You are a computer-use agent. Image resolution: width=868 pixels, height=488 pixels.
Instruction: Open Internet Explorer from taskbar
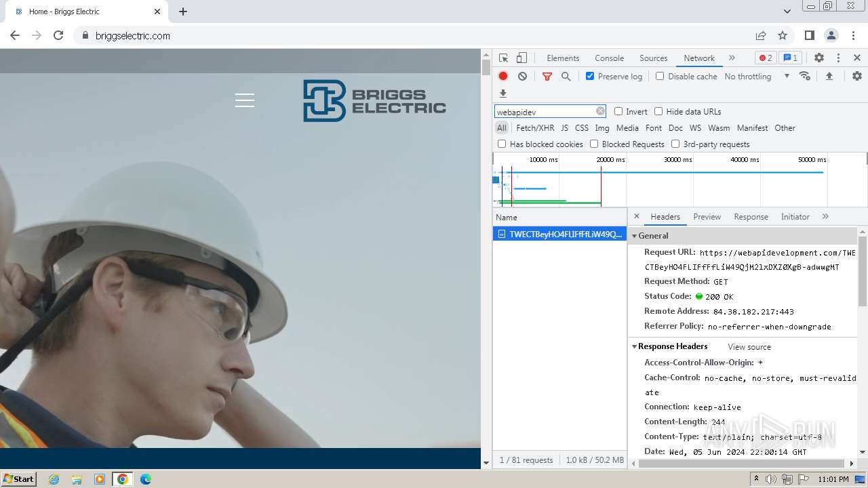click(54, 479)
